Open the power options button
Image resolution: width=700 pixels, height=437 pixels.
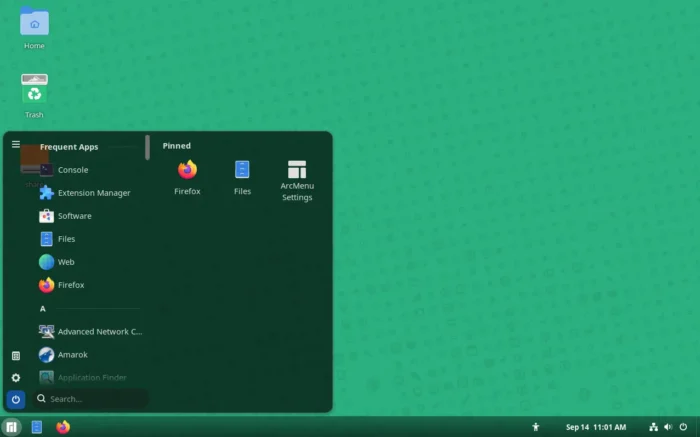(16, 400)
